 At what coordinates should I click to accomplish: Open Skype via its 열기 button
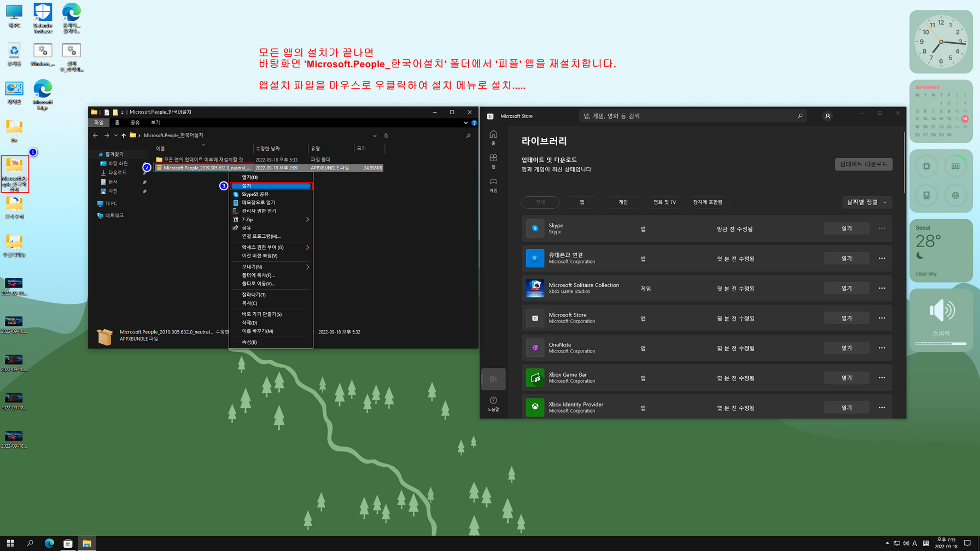pyautogui.click(x=847, y=228)
